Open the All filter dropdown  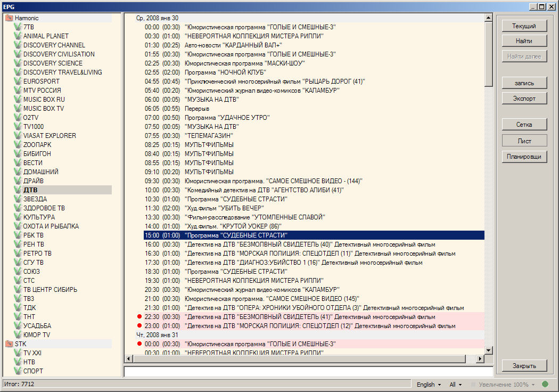pyautogui.click(x=455, y=385)
